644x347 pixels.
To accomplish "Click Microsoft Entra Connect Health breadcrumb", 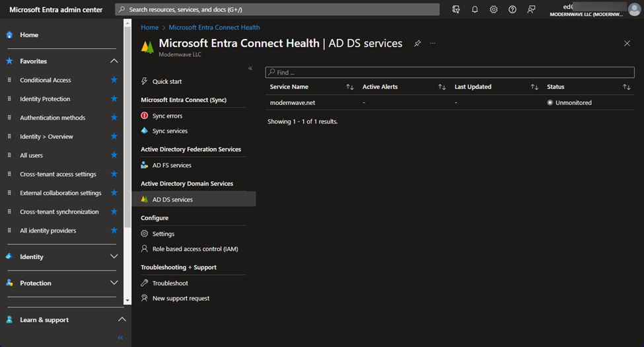I will pyautogui.click(x=214, y=27).
